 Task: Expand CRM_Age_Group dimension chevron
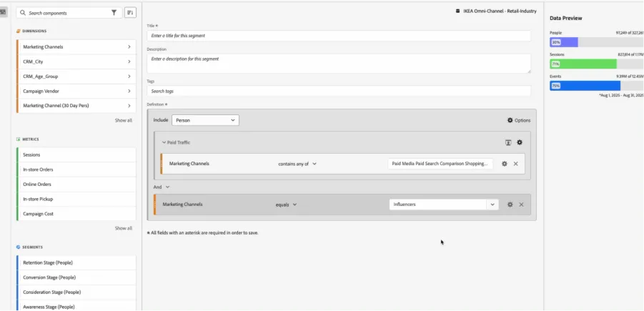click(129, 76)
